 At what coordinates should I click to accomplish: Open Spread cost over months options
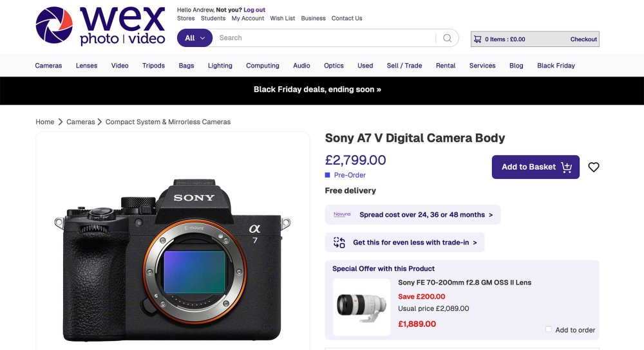tap(426, 215)
